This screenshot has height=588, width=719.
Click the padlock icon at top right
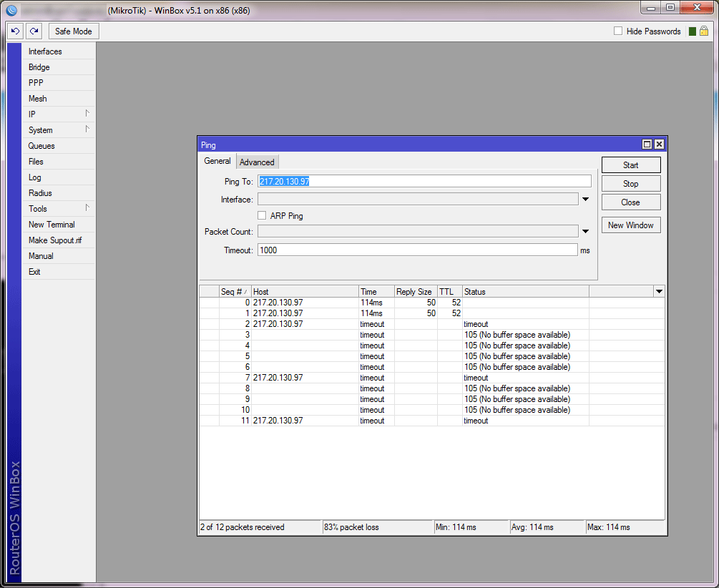[704, 31]
